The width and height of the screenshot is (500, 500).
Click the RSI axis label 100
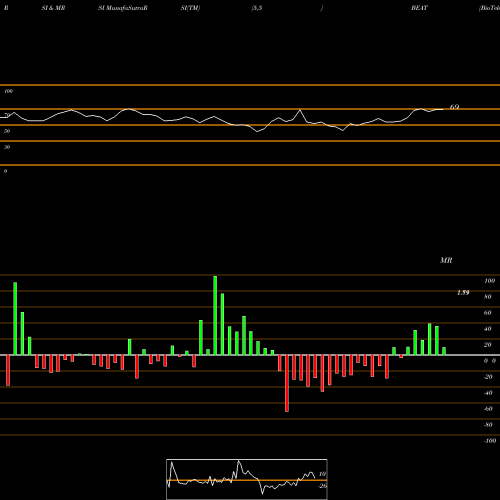click(x=8, y=91)
